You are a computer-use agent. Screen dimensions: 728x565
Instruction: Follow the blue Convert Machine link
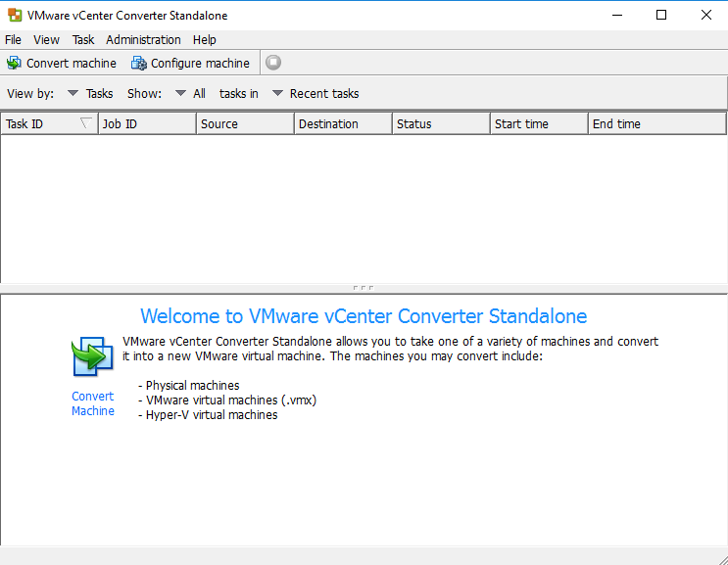click(x=93, y=403)
